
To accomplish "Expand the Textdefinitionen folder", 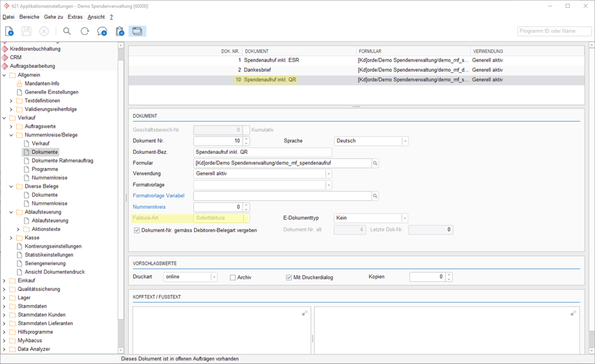I will click(x=11, y=101).
